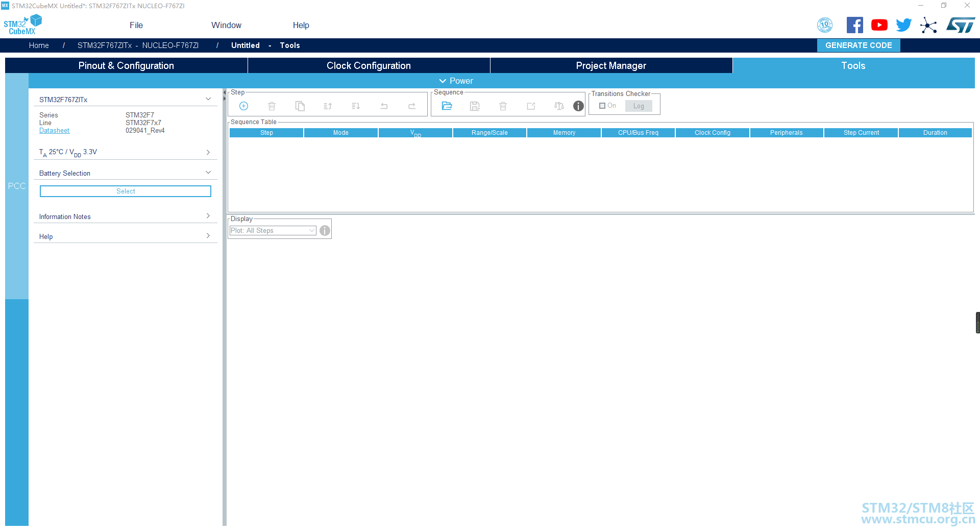Collapse the STM32F767ZITx section

coord(208,99)
